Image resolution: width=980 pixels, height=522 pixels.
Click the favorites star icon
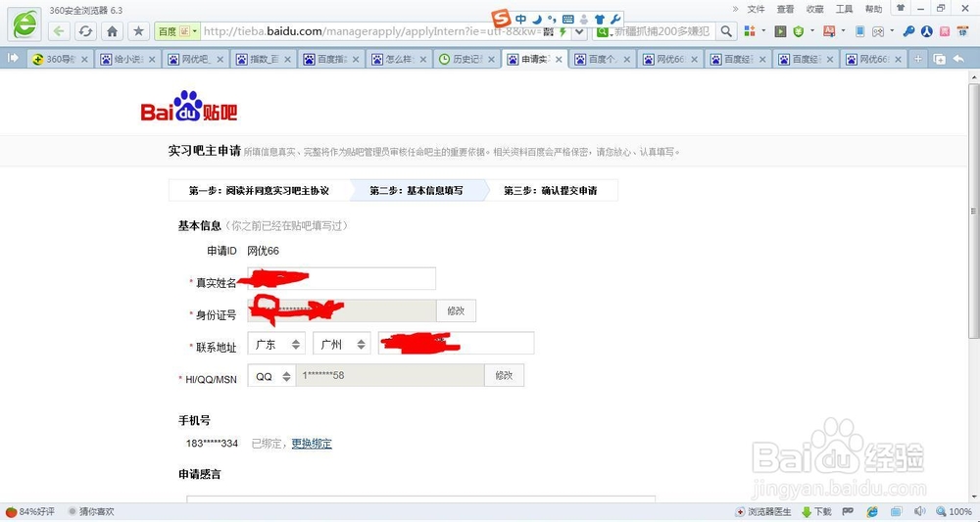point(138,31)
